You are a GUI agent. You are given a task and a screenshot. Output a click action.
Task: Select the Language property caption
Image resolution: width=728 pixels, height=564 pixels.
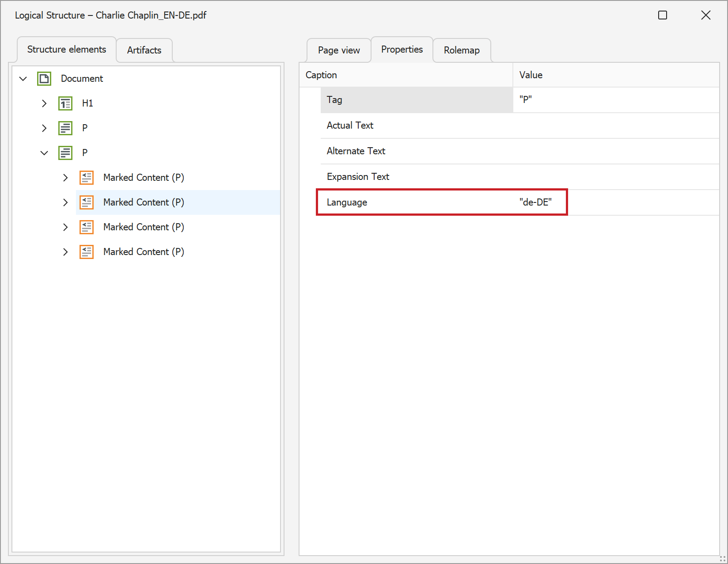click(347, 202)
